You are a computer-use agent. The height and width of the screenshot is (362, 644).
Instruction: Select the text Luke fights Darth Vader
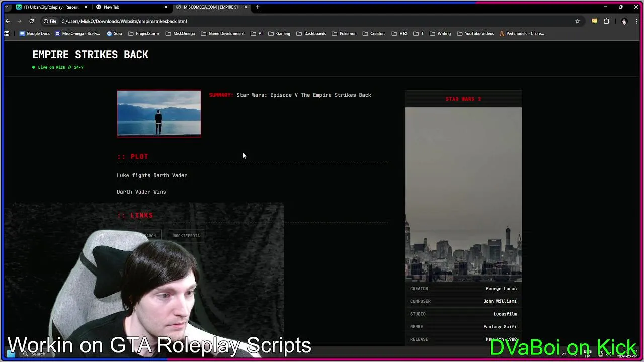152,175
